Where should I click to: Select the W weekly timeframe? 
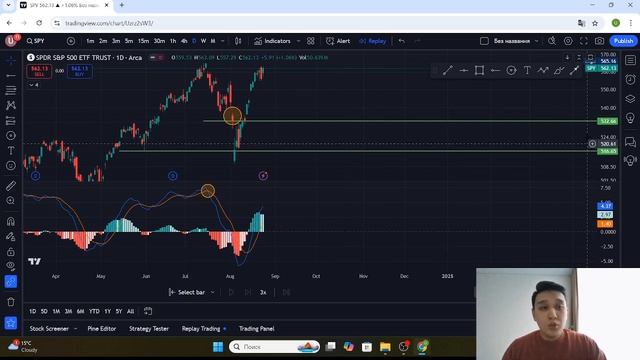click(x=203, y=41)
